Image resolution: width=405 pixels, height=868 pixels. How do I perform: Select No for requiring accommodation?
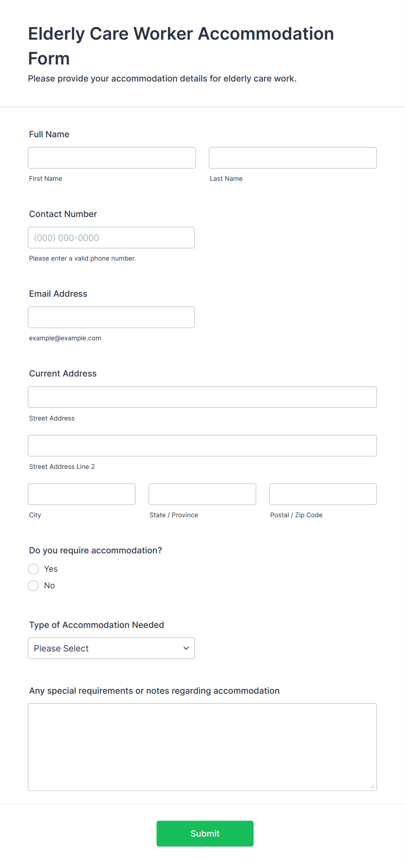(34, 585)
